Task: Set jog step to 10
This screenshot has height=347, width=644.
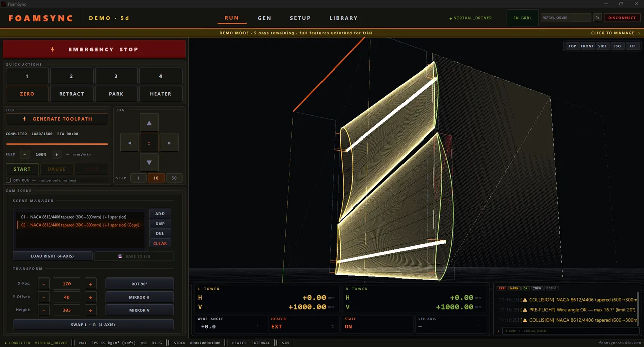Action: pyautogui.click(x=156, y=178)
